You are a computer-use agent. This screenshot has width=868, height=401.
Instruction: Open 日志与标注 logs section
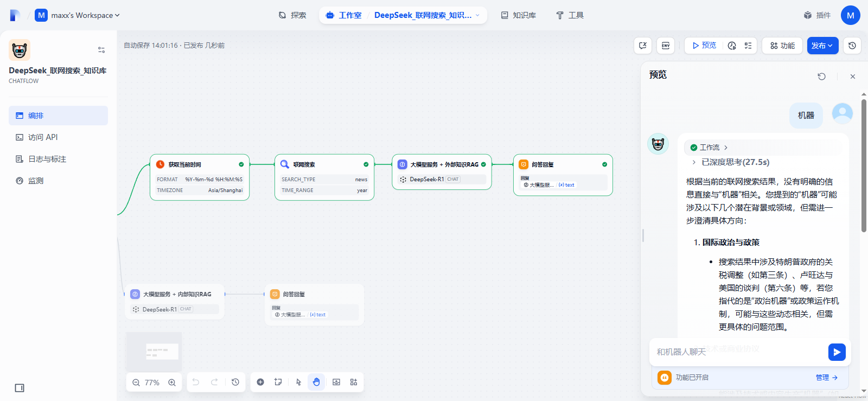click(58, 159)
